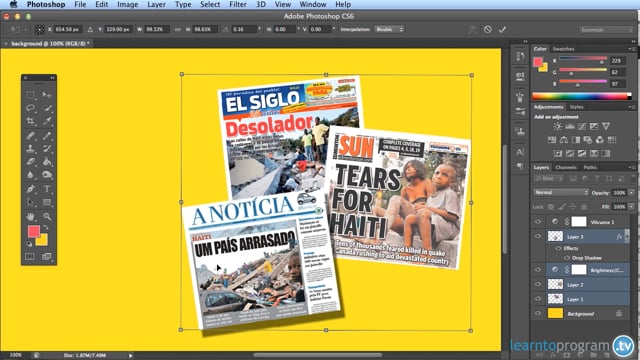Select the Layer 2 layer
Viewport: 640px width, 360px height.
click(588, 284)
